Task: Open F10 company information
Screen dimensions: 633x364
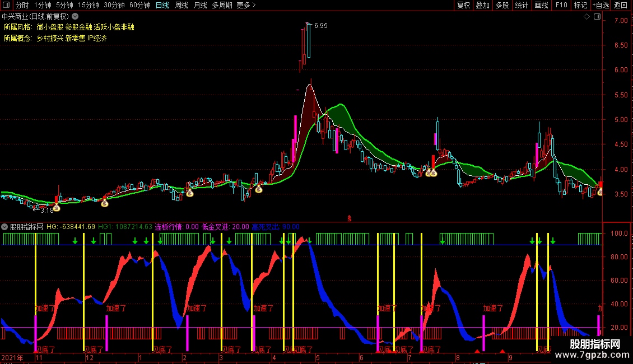Action: tap(561, 6)
